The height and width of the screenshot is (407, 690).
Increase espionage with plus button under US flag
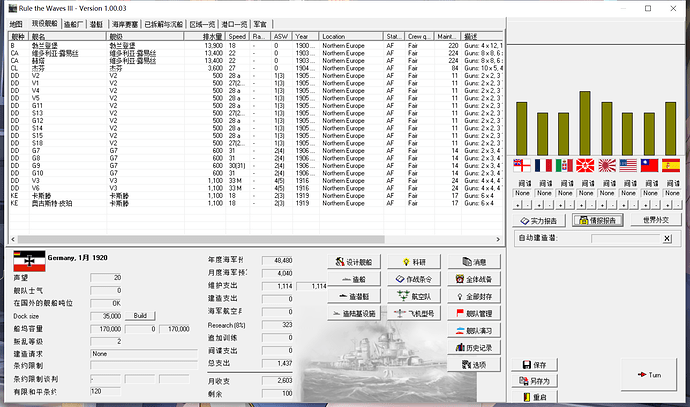coord(624,205)
